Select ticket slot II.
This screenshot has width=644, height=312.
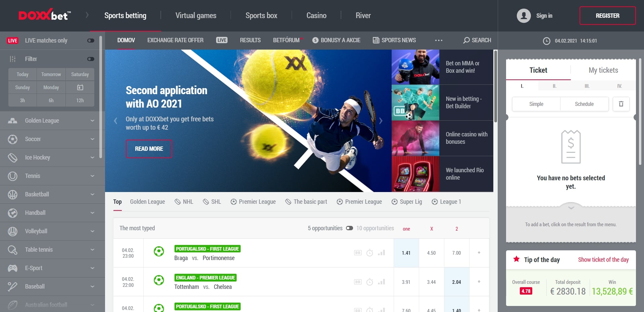coord(554,86)
